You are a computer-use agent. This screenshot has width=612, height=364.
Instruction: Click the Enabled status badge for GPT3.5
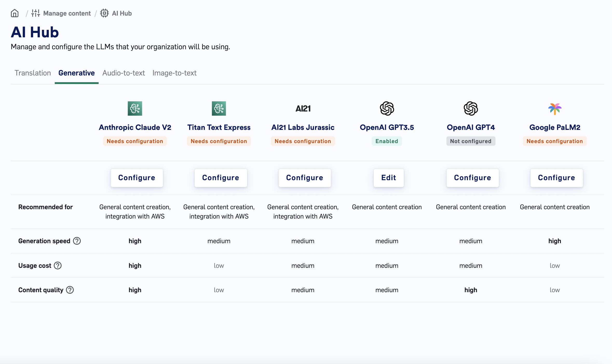pos(387,141)
